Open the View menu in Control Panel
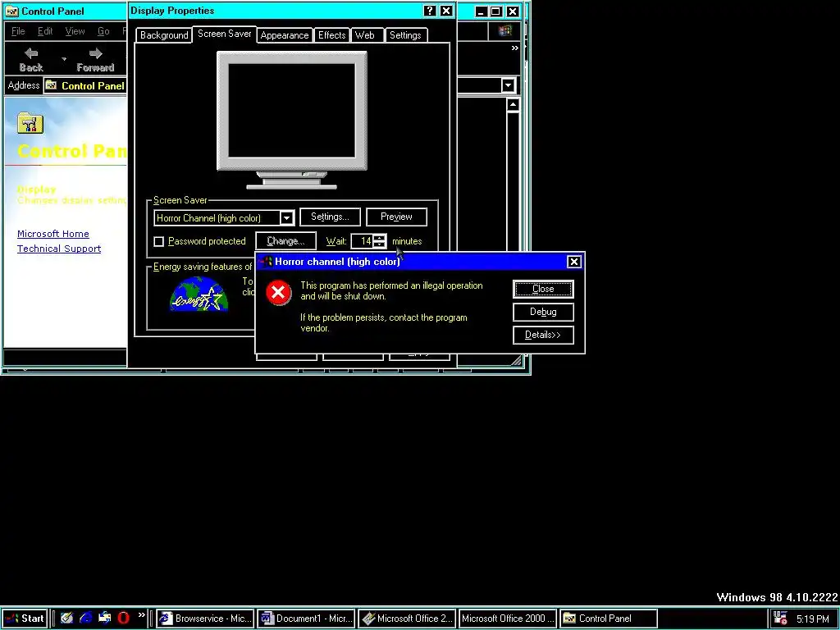840x630 pixels. click(75, 32)
